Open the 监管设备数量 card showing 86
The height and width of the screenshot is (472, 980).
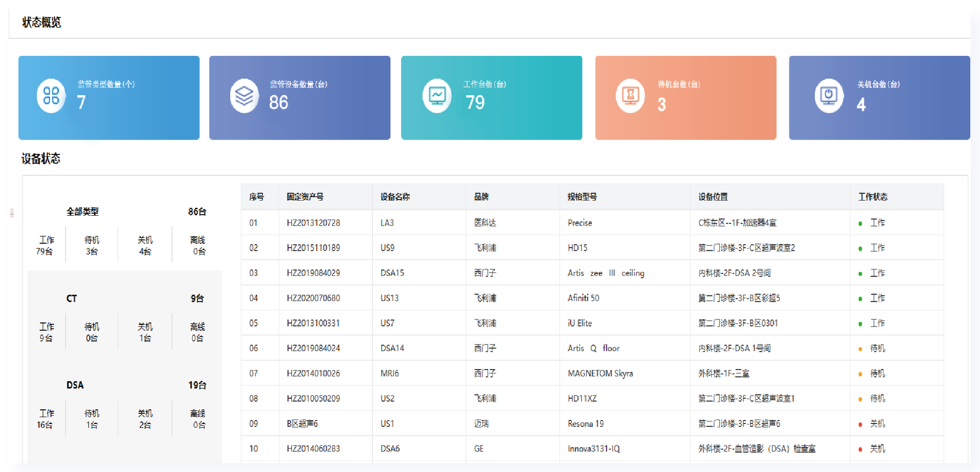(300, 98)
